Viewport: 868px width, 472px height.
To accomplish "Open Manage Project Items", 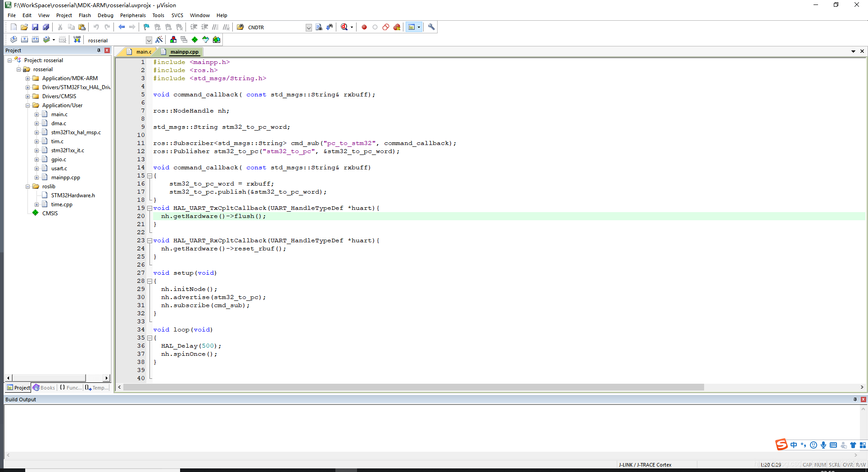I will 173,40.
